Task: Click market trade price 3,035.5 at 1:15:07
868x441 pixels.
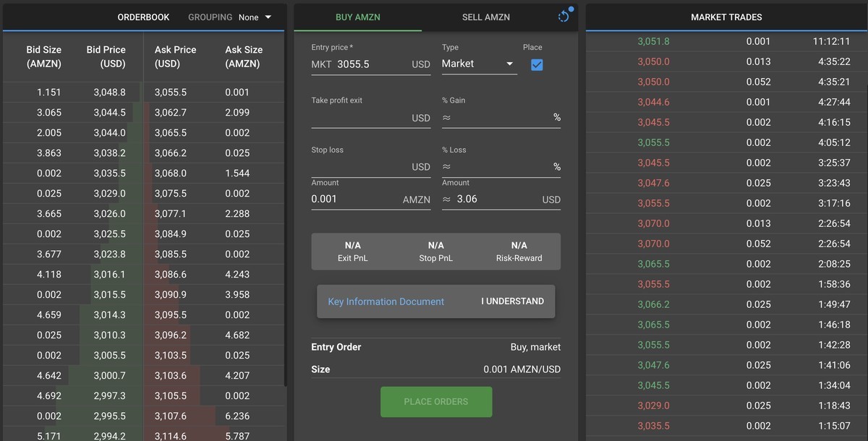Action: click(653, 426)
